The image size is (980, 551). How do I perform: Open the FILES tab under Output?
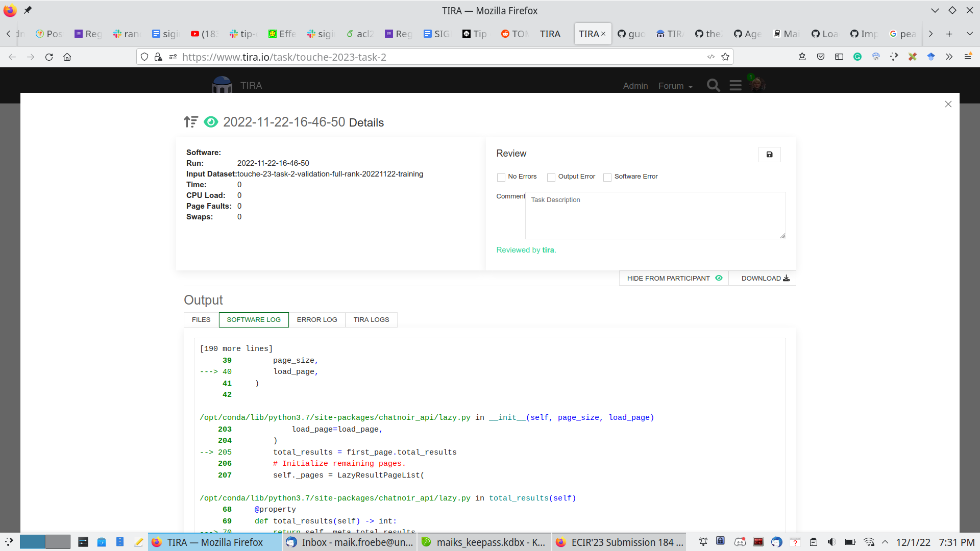click(200, 319)
